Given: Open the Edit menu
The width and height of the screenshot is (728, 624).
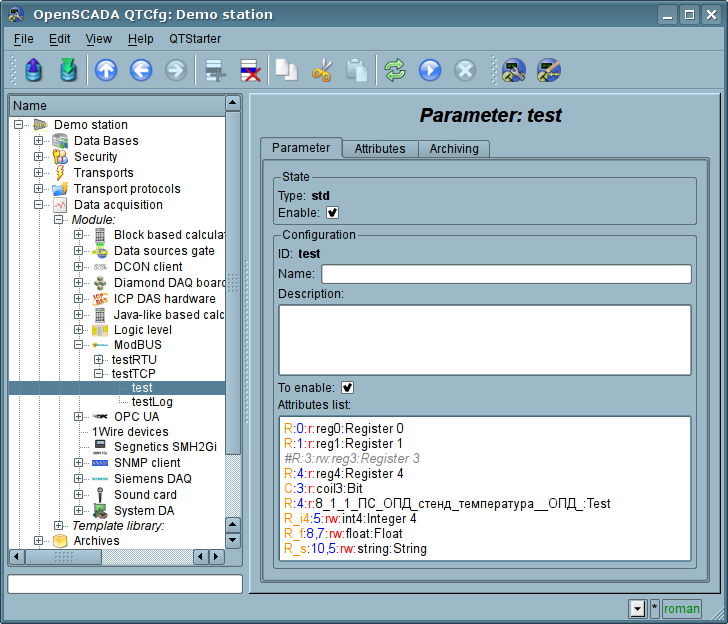Looking at the screenshot, I should click(x=59, y=39).
